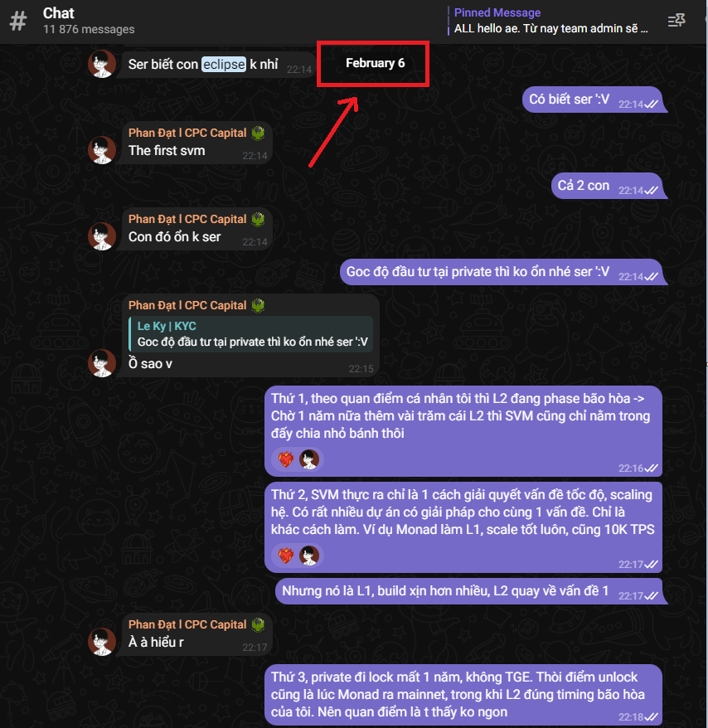Click the 'Có biết ser' message bubble
The image size is (708, 728).
point(594,99)
